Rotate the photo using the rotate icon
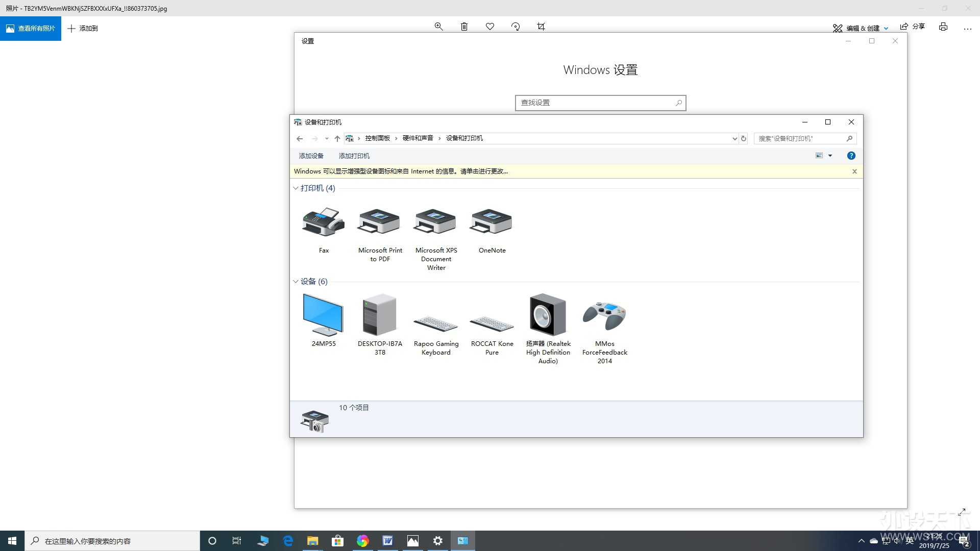Screen dimensions: 980x551 [x=516, y=27]
